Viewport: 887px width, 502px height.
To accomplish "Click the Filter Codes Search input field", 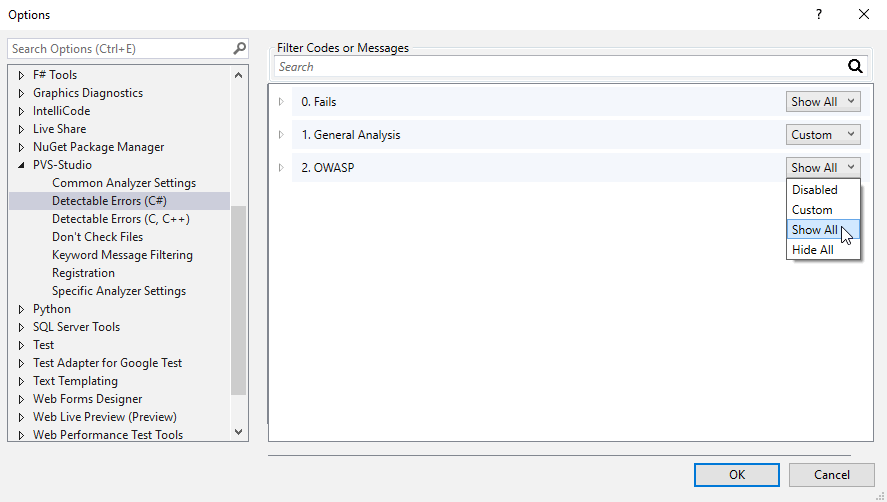I will click(x=560, y=67).
